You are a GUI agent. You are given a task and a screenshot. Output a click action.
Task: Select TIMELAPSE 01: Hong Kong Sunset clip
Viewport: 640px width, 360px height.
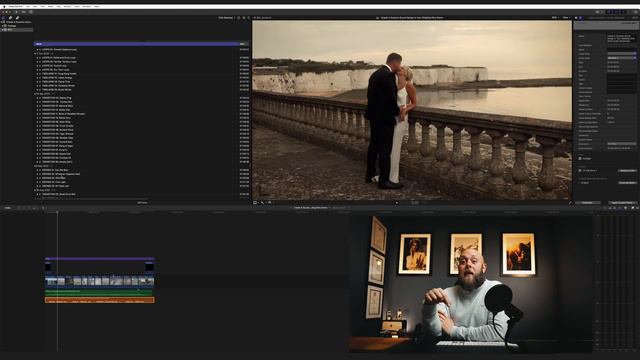59,73
